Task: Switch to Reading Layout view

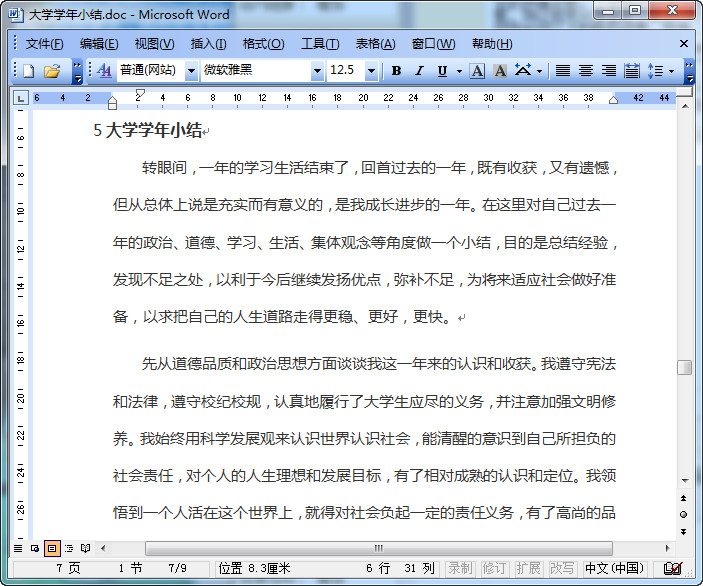Action: (x=85, y=548)
